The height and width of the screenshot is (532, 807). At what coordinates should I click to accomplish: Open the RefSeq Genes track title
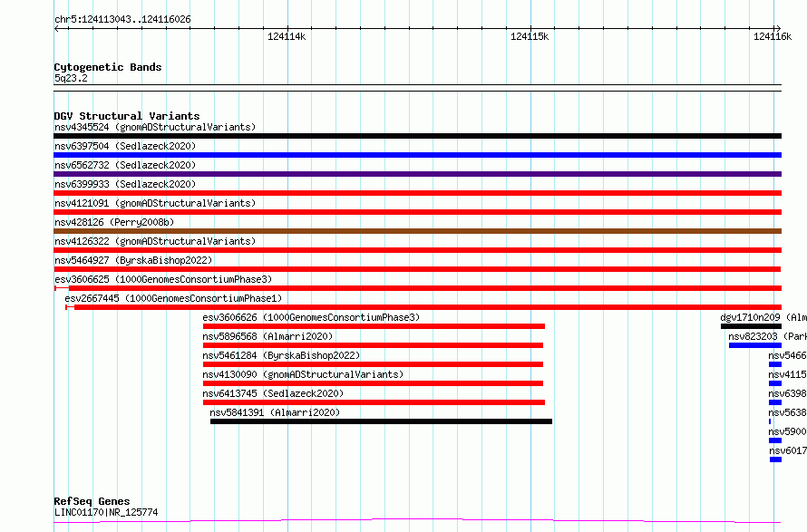tap(92, 501)
